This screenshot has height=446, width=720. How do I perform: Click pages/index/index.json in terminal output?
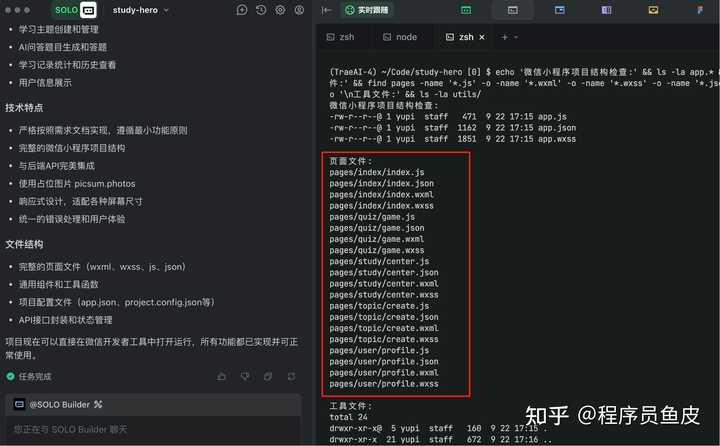coord(381,183)
